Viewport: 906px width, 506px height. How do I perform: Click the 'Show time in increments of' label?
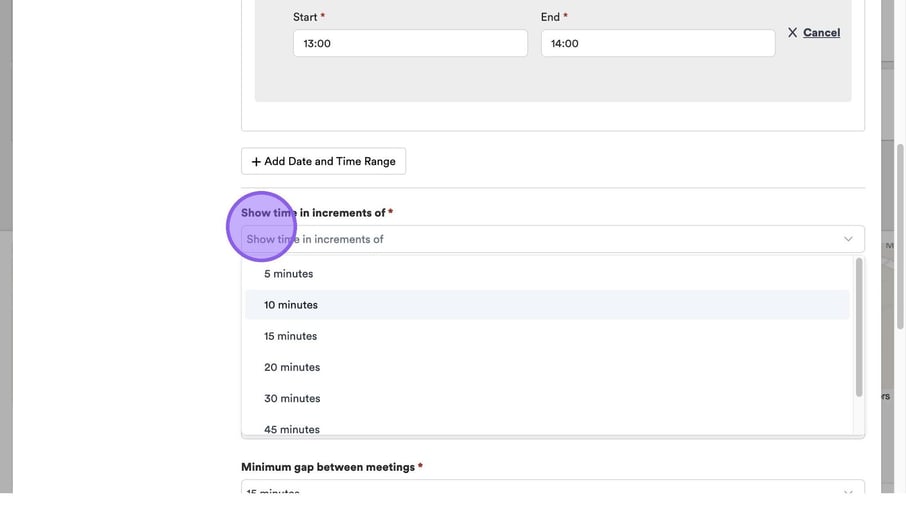(x=313, y=213)
